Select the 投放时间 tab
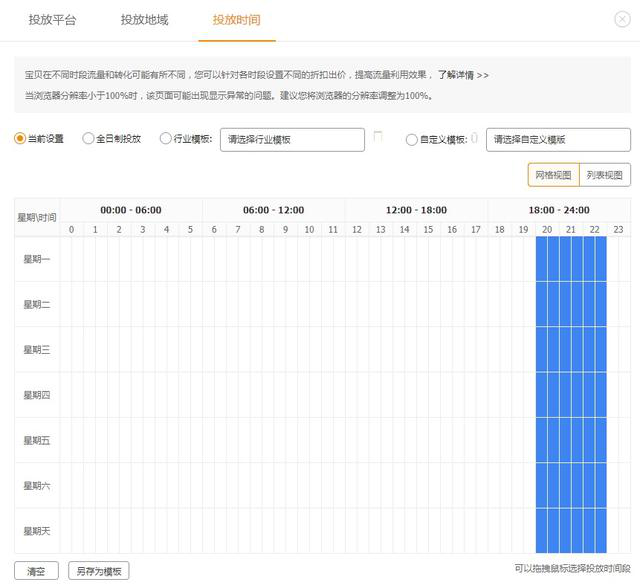This screenshot has width=640, height=588. point(237,20)
